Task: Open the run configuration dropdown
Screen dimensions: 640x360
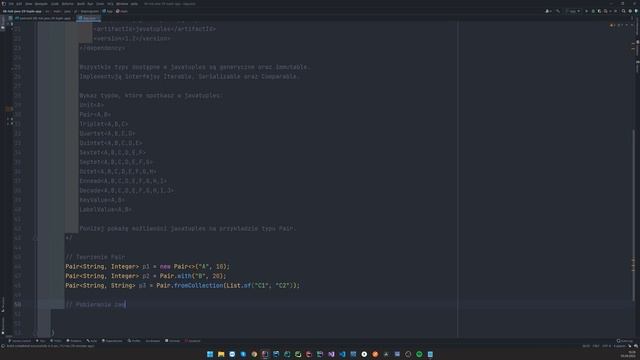Action: click(x=573, y=11)
